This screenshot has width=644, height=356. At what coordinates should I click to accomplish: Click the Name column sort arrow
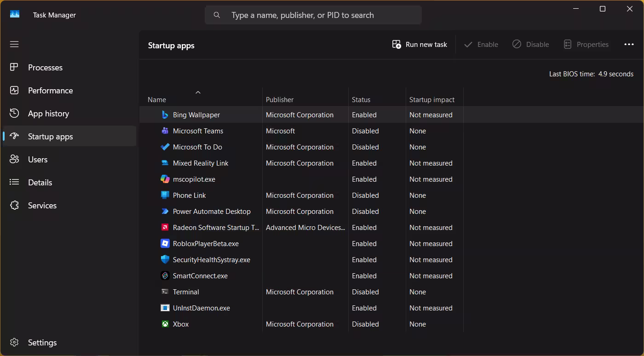point(198,92)
